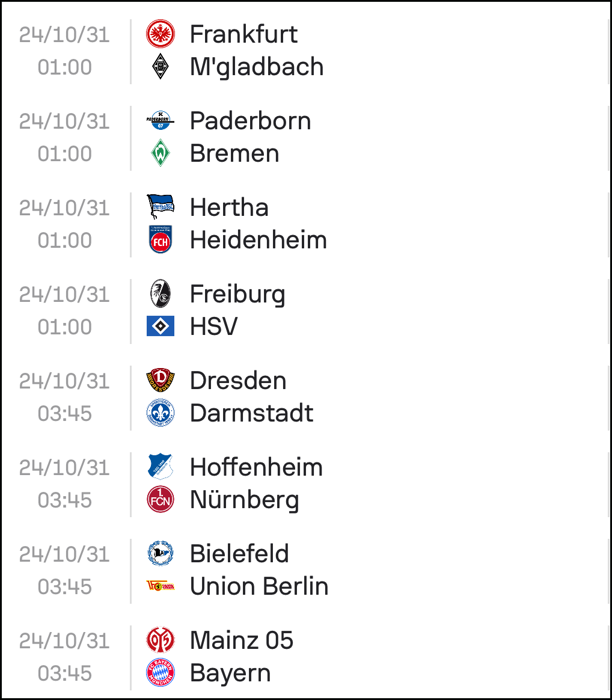Screen dimensions: 612x700
Task: Select the 1. FCN Nürnberg badge
Action: (x=161, y=499)
